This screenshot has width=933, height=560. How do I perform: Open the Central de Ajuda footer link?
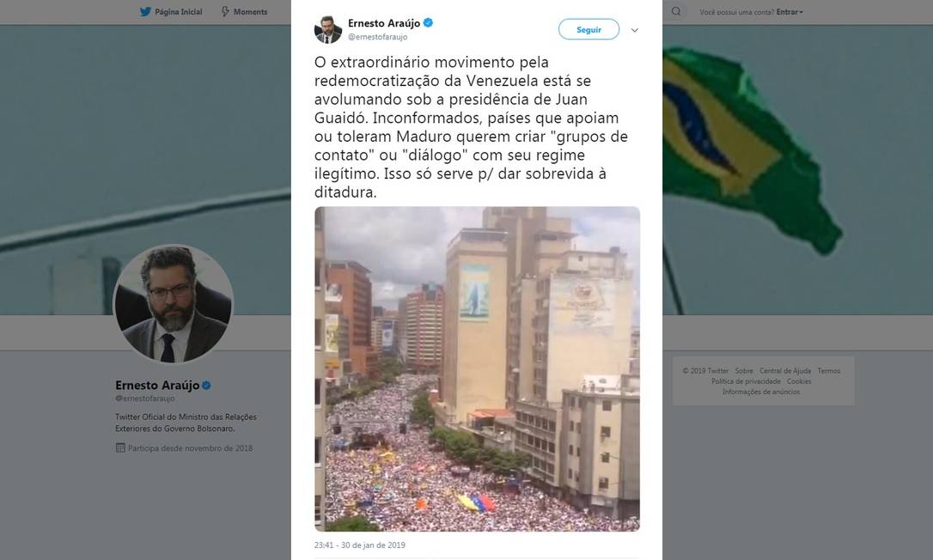tap(785, 371)
